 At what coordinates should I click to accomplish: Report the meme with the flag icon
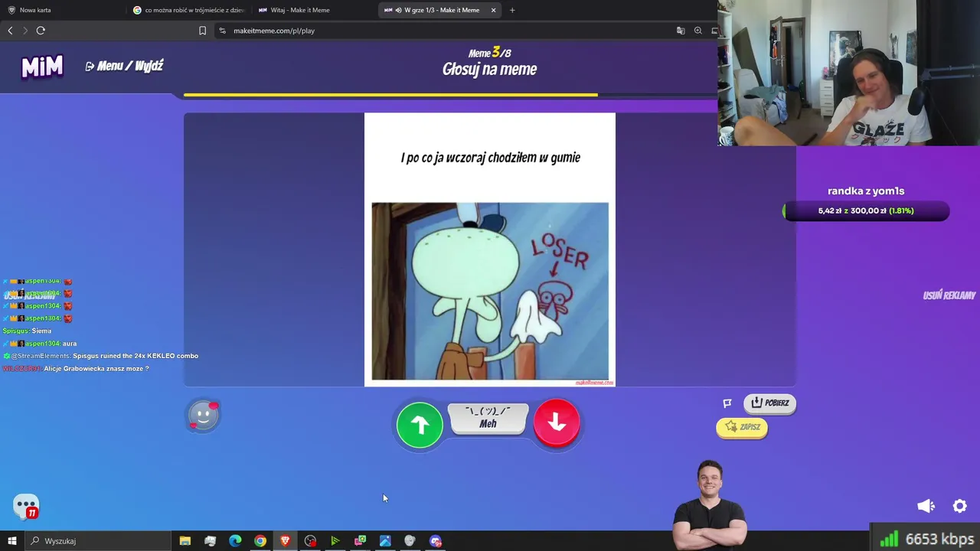tap(727, 403)
